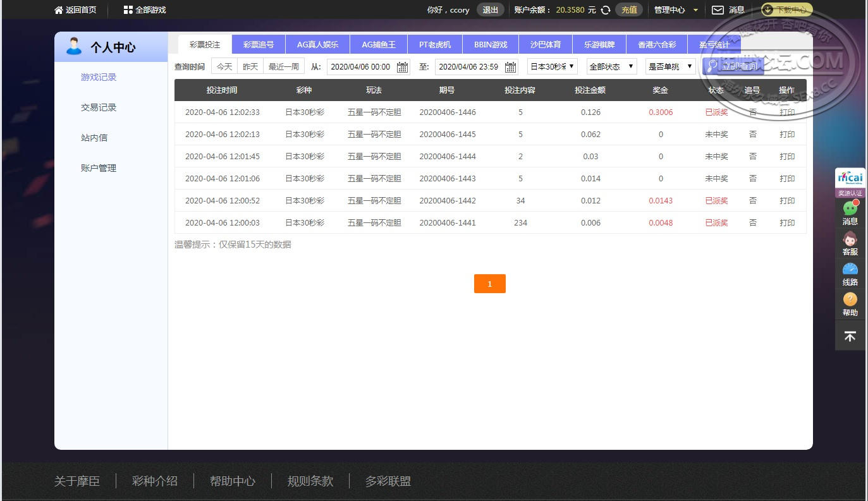Open the 帮助 question mark icon

coord(850,299)
